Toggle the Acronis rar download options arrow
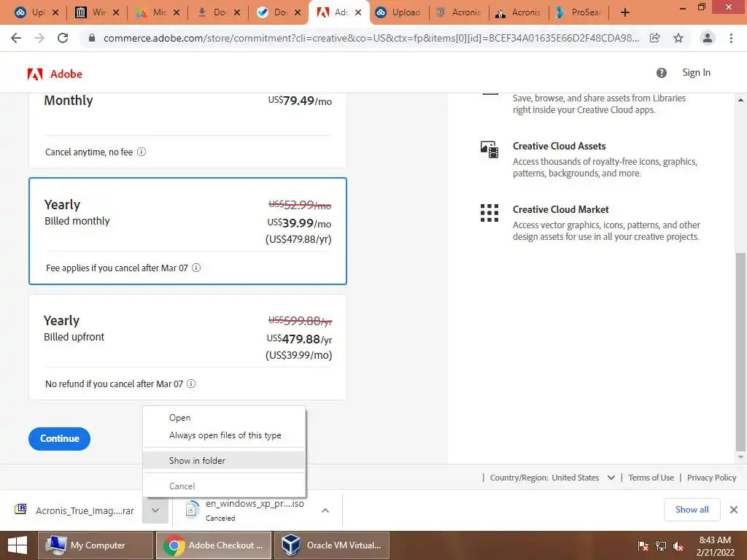 [155, 510]
